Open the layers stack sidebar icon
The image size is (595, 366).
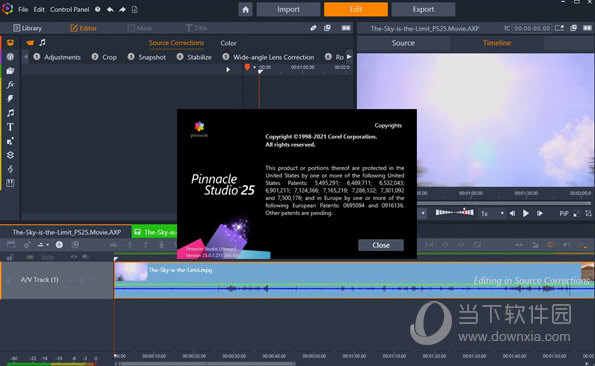(10, 155)
